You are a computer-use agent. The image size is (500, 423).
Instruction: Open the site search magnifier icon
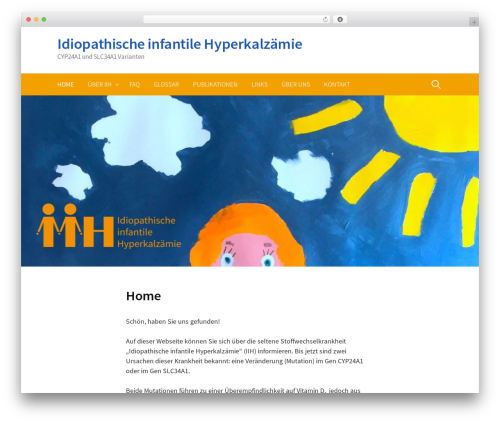436,84
